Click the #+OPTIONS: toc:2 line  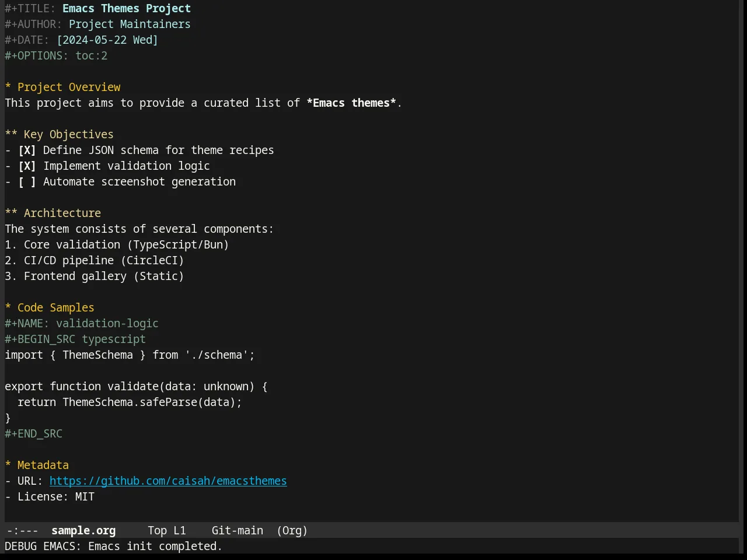[x=56, y=56]
